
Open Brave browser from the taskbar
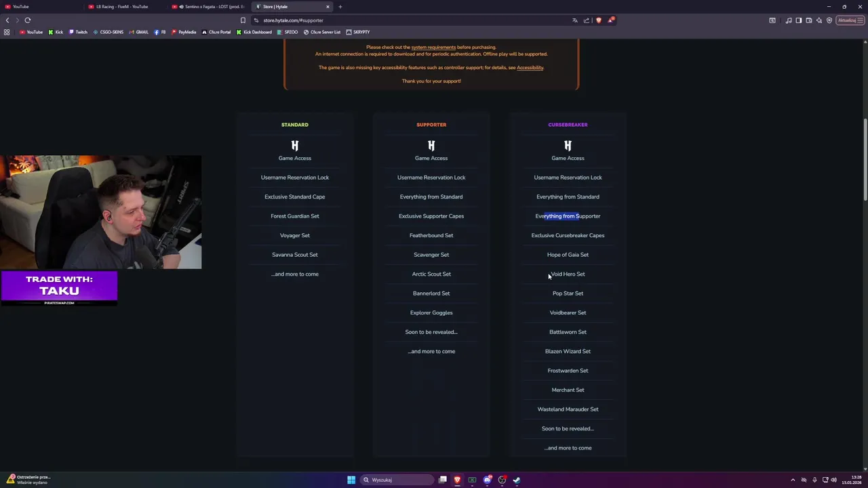(457, 480)
